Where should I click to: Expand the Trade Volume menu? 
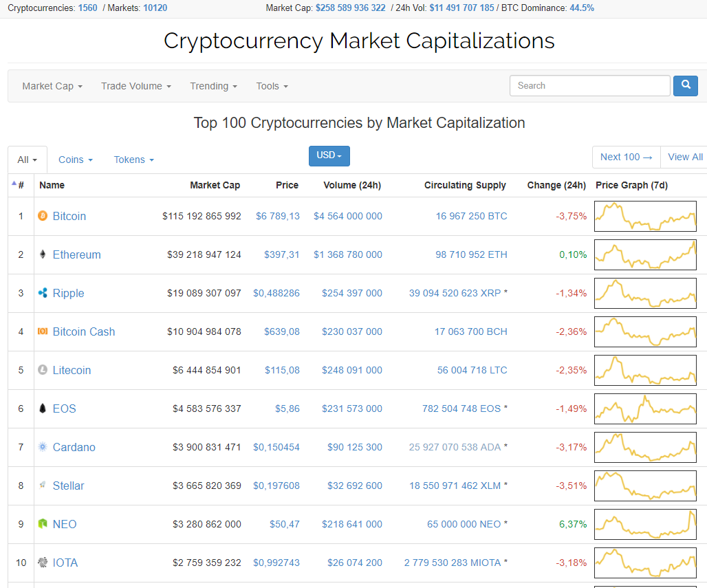135,86
